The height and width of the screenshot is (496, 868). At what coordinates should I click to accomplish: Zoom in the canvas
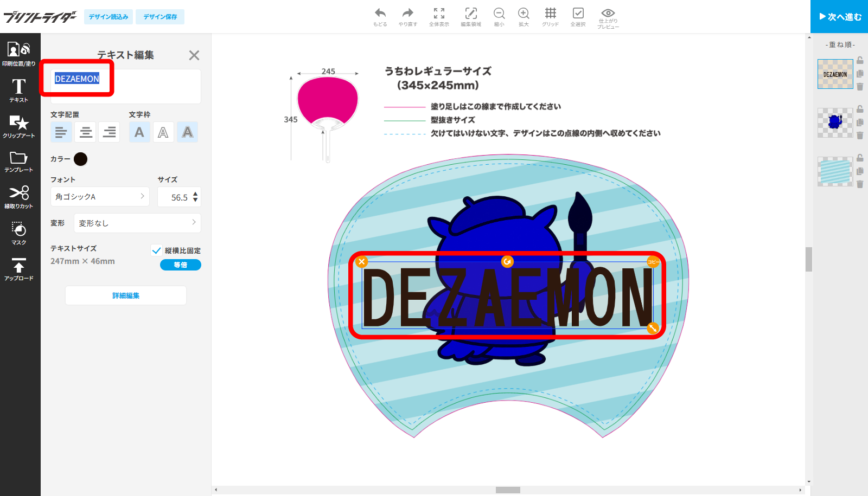tap(524, 17)
